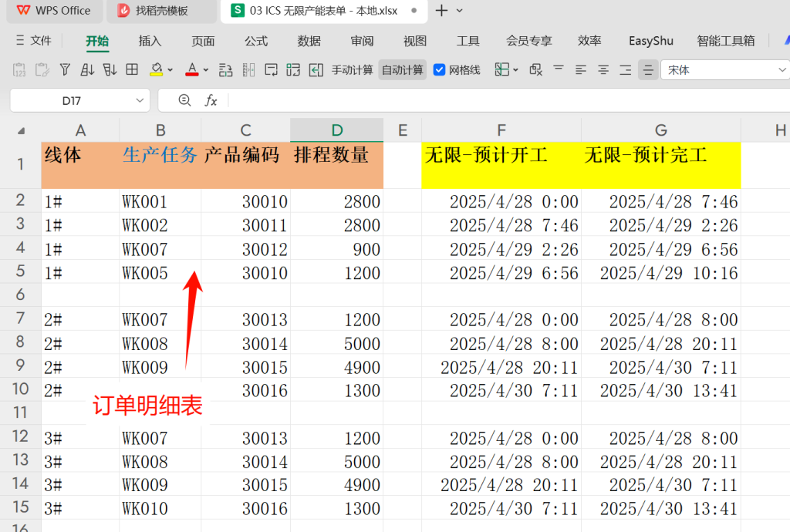Click into the formula bar input
The height and width of the screenshot is (532, 790).
(x=509, y=101)
